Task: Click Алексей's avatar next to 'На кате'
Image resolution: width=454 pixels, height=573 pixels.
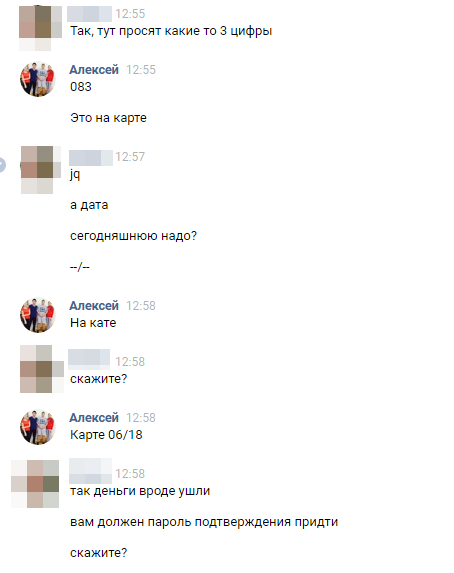Action: (38, 315)
